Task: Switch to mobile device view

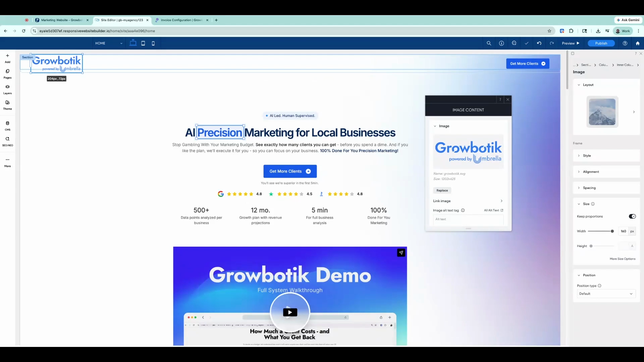Action: click(x=153, y=43)
